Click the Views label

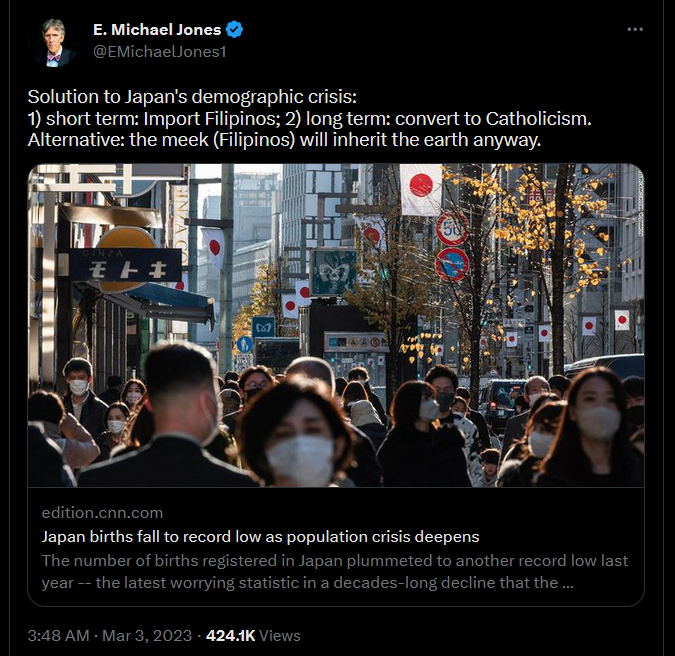[x=280, y=636]
